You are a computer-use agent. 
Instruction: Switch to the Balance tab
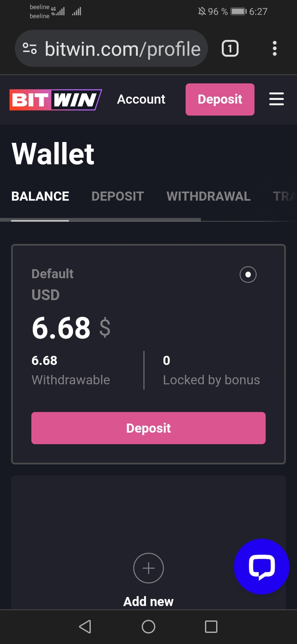point(40,196)
